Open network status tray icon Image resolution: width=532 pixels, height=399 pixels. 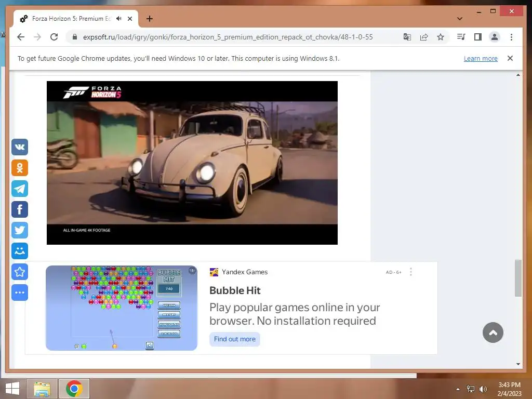click(x=471, y=389)
